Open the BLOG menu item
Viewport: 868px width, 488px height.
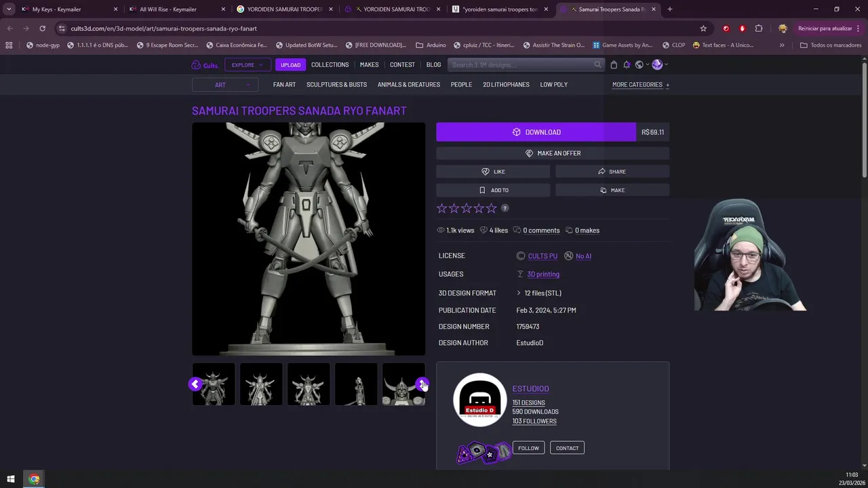(x=433, y=65)
